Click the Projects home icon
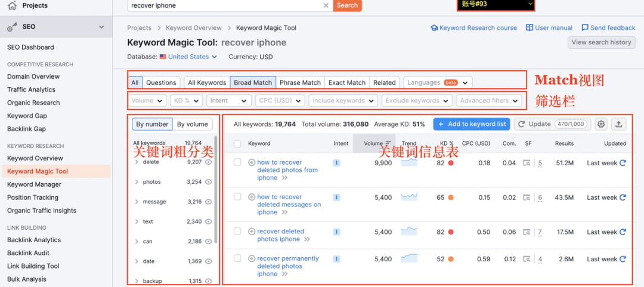 click(x=12, y=6)
